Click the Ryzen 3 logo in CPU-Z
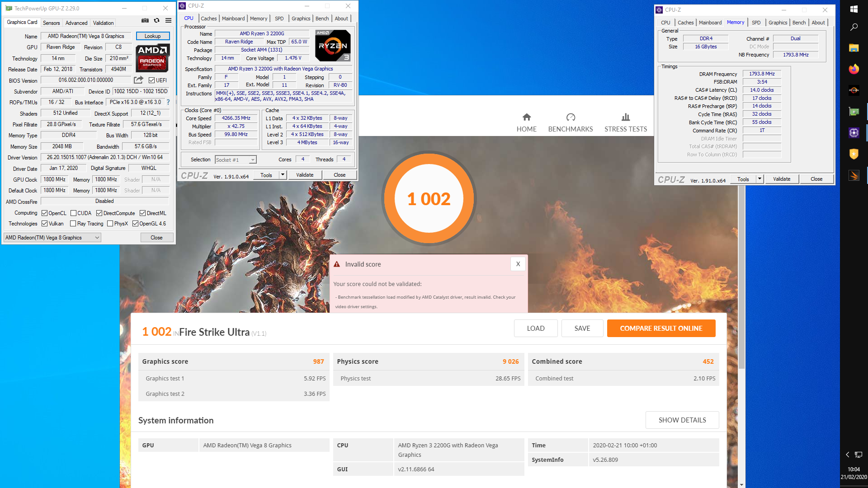This screenshot has width=868, height=488. [x=333, y=46]
